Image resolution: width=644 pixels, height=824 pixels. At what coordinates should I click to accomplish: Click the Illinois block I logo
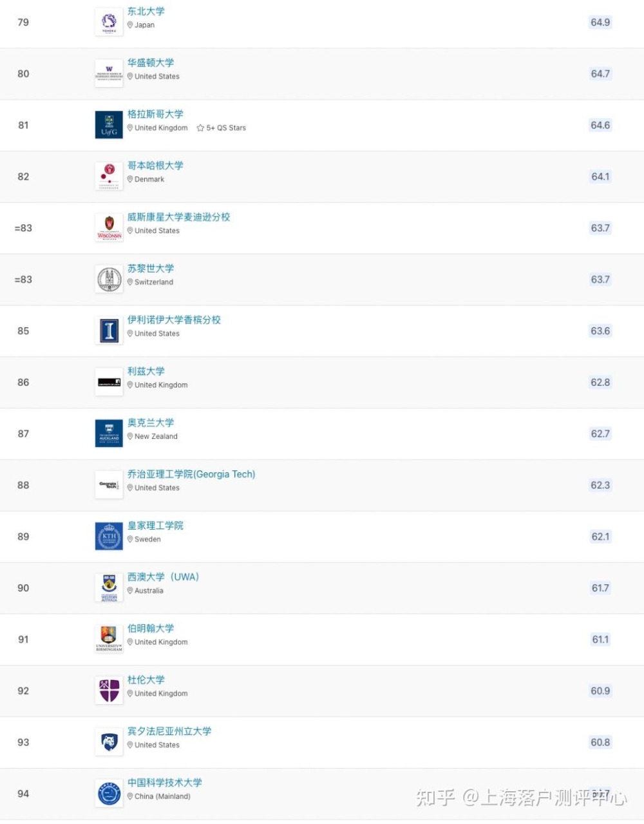[x=109, y=331]
